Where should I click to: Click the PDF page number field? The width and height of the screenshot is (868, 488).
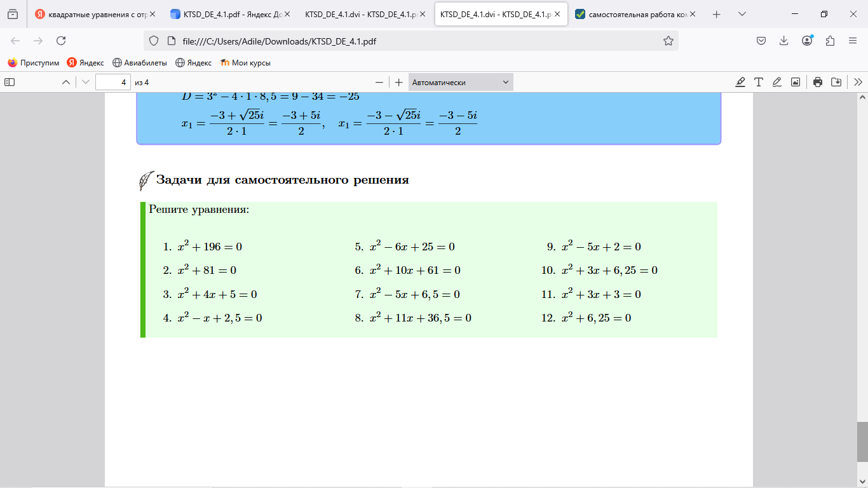(x=113, y=82)
